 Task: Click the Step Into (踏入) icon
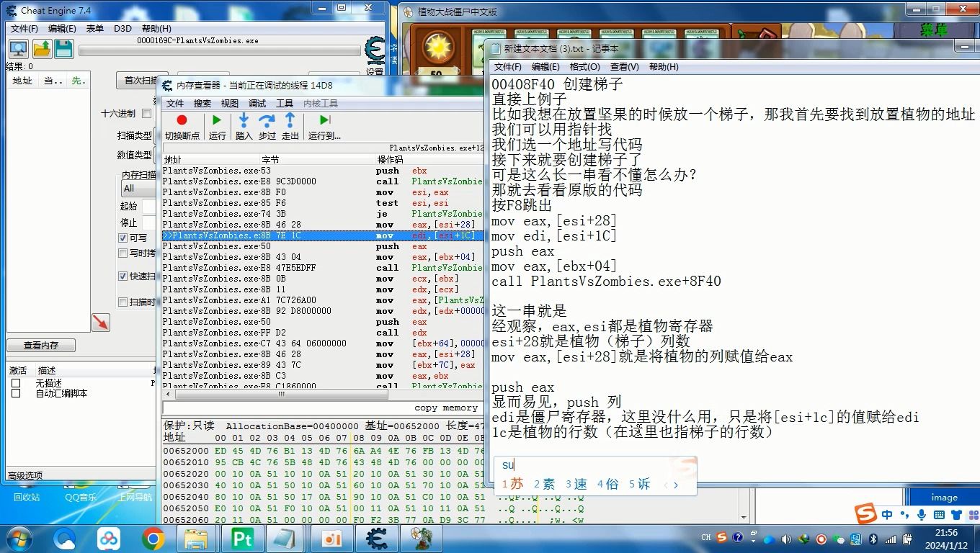[x=244, y=120]
